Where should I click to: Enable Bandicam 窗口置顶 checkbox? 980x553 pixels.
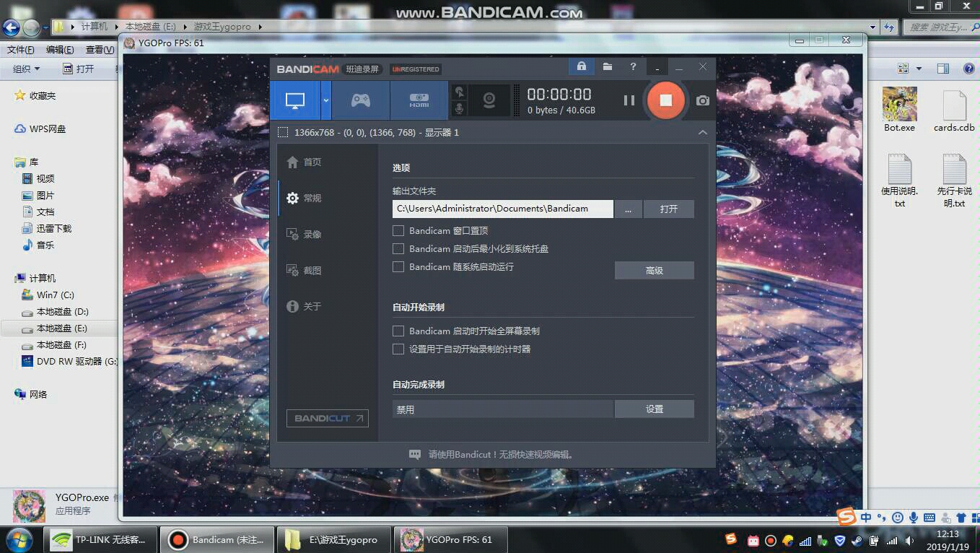(398, 230)
